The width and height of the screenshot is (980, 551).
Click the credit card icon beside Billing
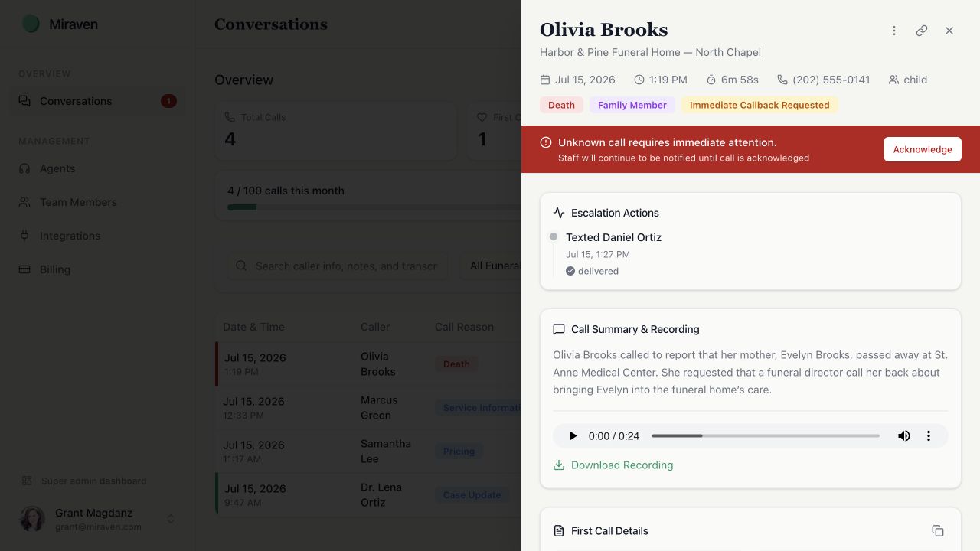pos(24,269)
